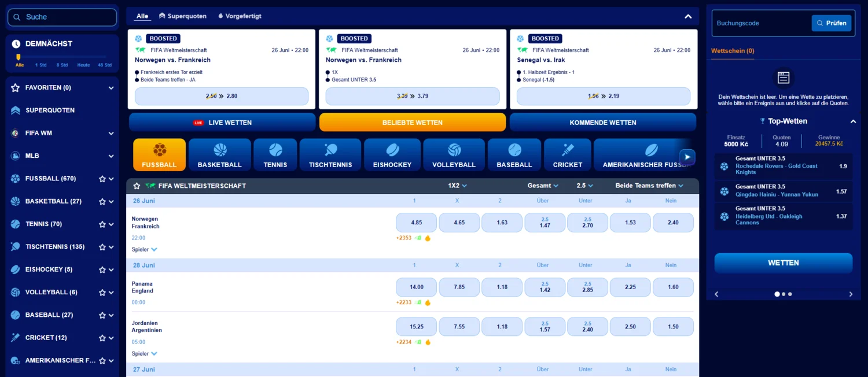This screenshot has height=377, width=868.
Task: Switch to the Alle tab
Action: coord(142,16)
